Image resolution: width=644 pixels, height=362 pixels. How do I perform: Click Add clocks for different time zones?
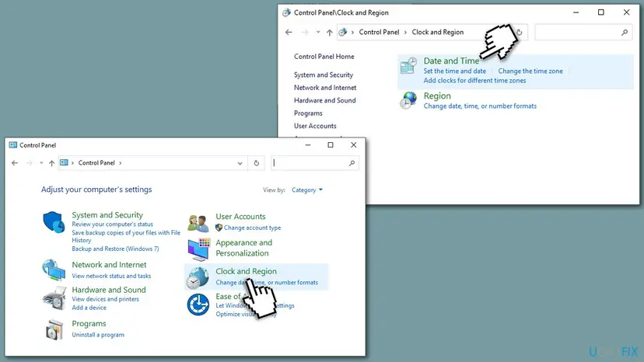point(474,81)
